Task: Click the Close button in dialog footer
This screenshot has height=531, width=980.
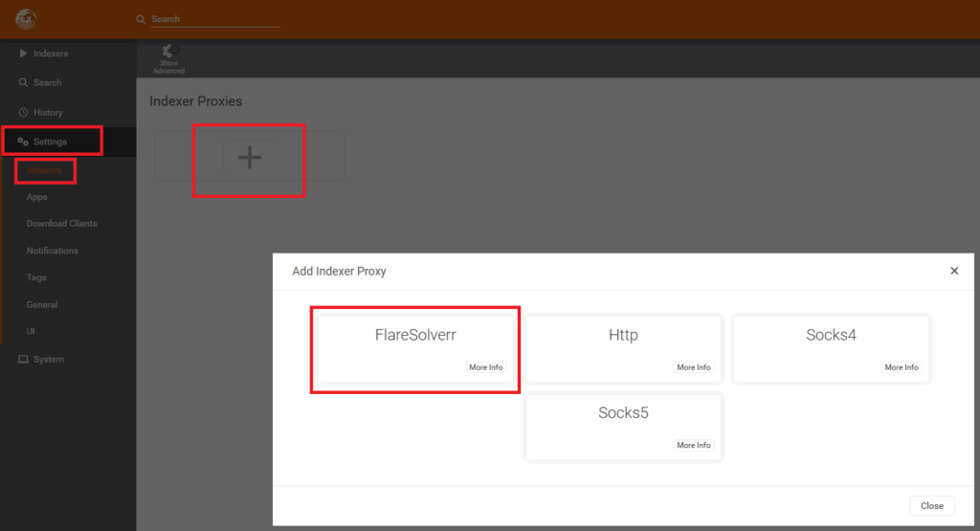Action: pos(932,506)
